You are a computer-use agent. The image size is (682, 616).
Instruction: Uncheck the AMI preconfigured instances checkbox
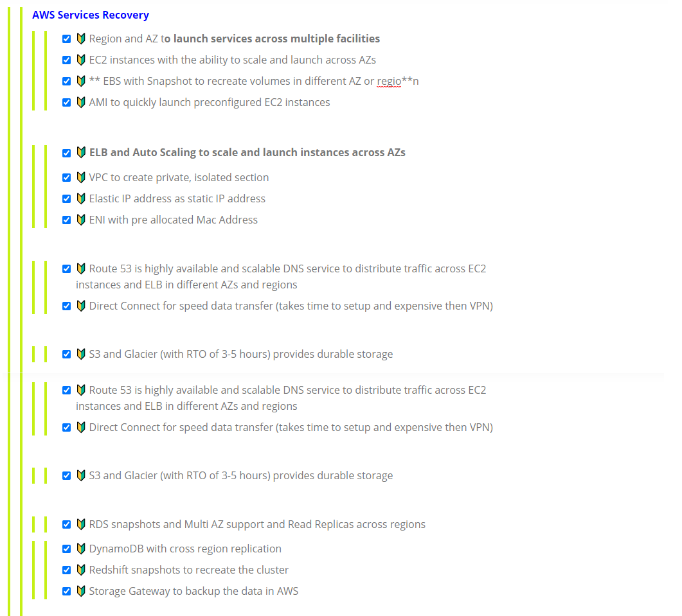(67, 103)
